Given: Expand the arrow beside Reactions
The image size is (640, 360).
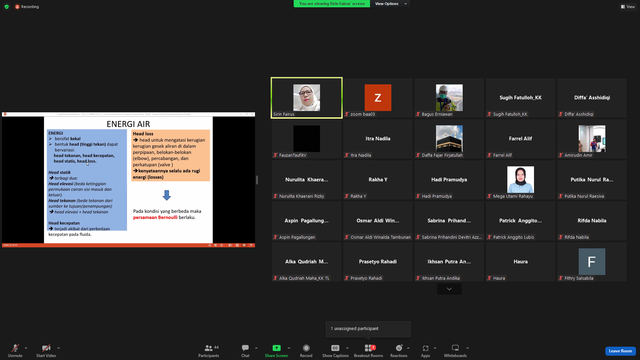Looking at the screenshot, I should point(408,348).
